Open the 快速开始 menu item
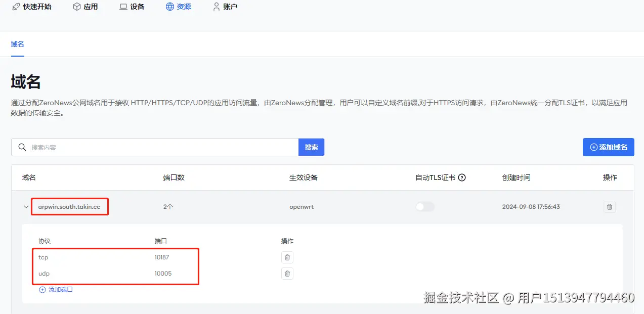 click(x=32, y=7)
